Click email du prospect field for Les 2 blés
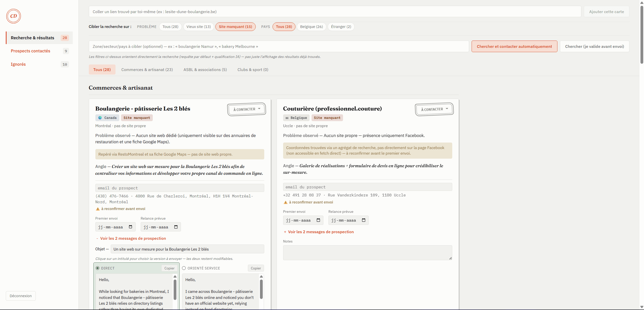 point(180,188)
